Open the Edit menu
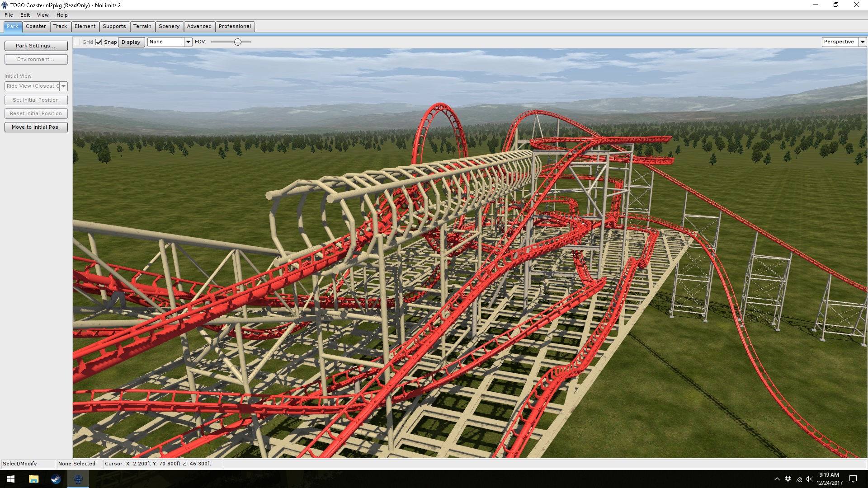Viewport: 868px width, 488px height. [25, 15]
